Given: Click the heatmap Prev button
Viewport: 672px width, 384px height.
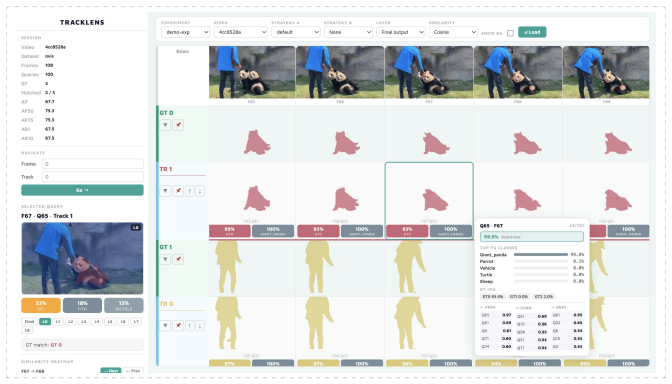Looking at the screenshot, I should (133, 371).
